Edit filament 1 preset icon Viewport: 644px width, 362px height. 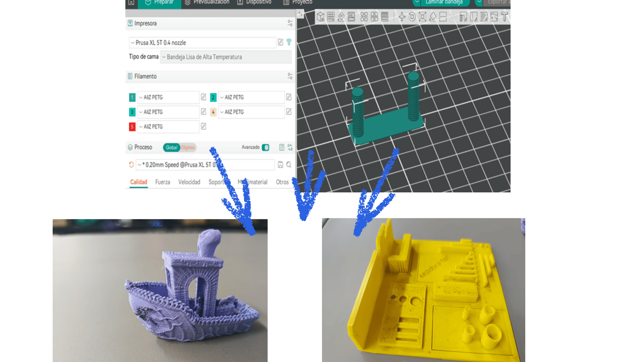click(x=204, y=97)
